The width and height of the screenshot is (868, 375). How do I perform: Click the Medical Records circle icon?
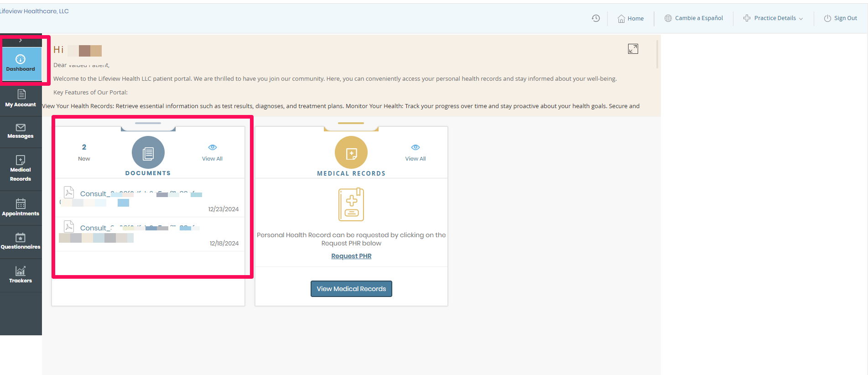(351, 152)
